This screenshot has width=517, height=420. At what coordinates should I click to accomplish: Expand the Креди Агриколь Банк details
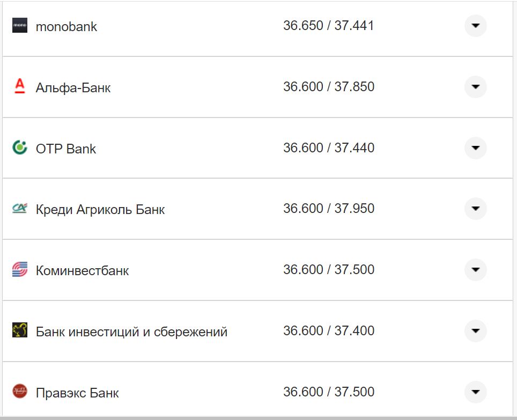point(475,209)
